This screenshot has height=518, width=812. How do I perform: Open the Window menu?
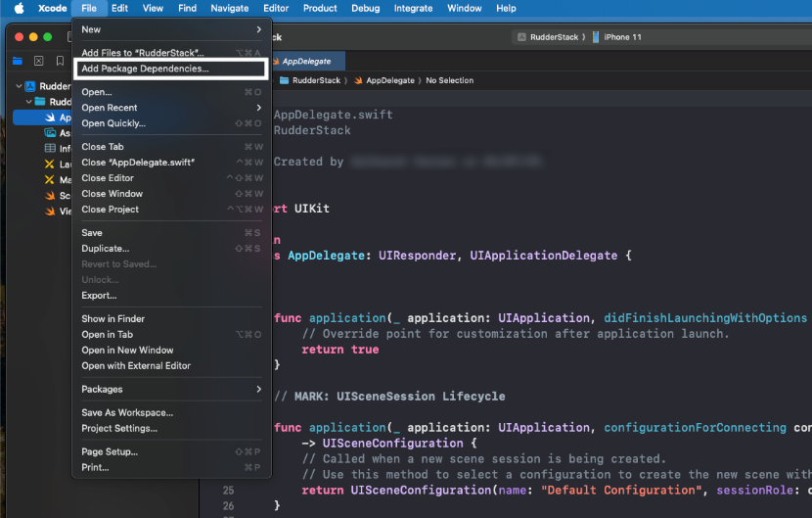(x=465, y=8)
